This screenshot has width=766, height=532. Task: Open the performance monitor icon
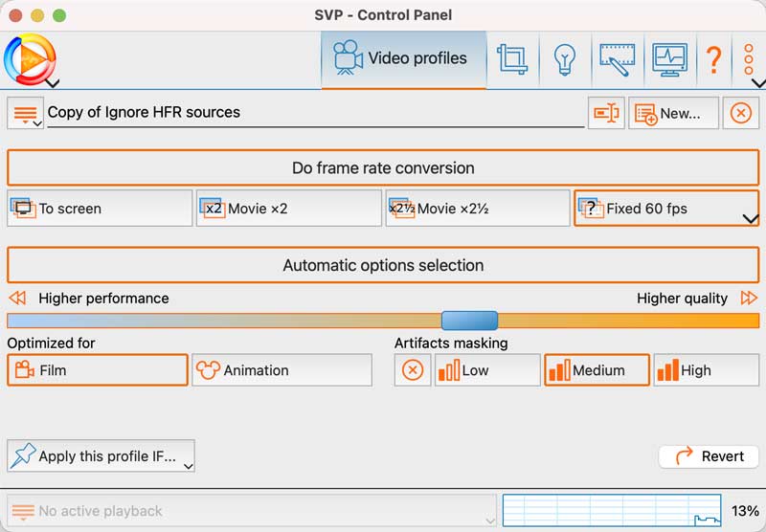click(669, 59)
